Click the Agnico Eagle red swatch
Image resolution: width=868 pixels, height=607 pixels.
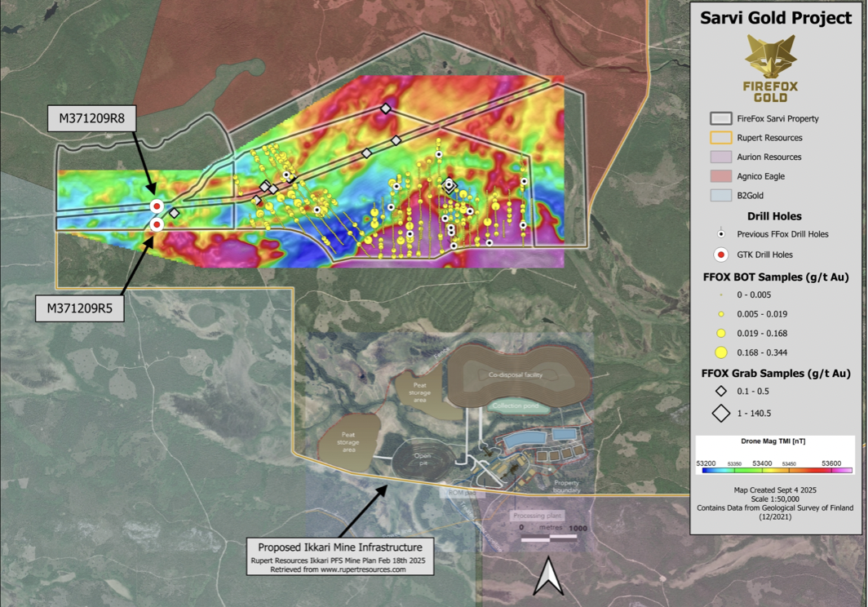tap(721, 176)
